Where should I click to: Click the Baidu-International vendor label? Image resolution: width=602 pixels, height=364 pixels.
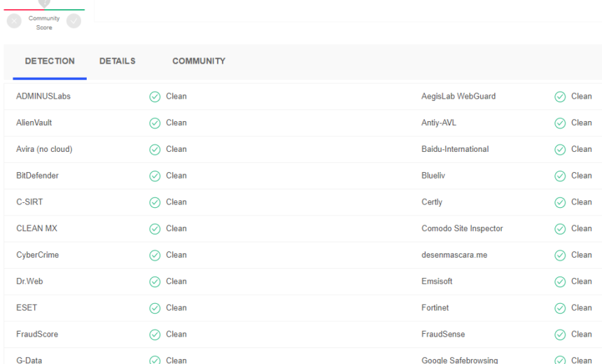[455, 149]
